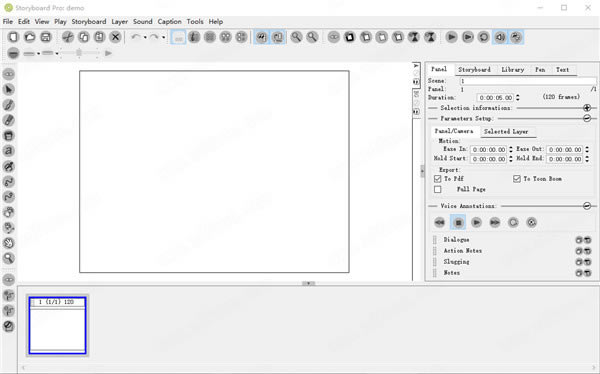Click the Dialogue caption row
This screenshot has width=600, height=374.
tap(513, 240)
